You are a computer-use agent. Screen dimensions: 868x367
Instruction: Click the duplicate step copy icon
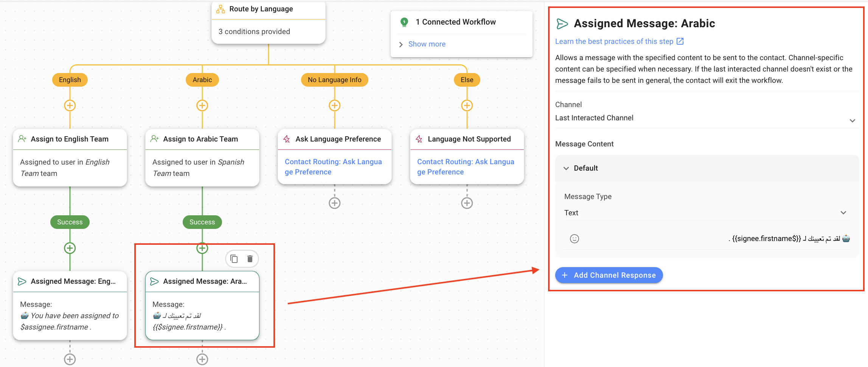[234, 259]
